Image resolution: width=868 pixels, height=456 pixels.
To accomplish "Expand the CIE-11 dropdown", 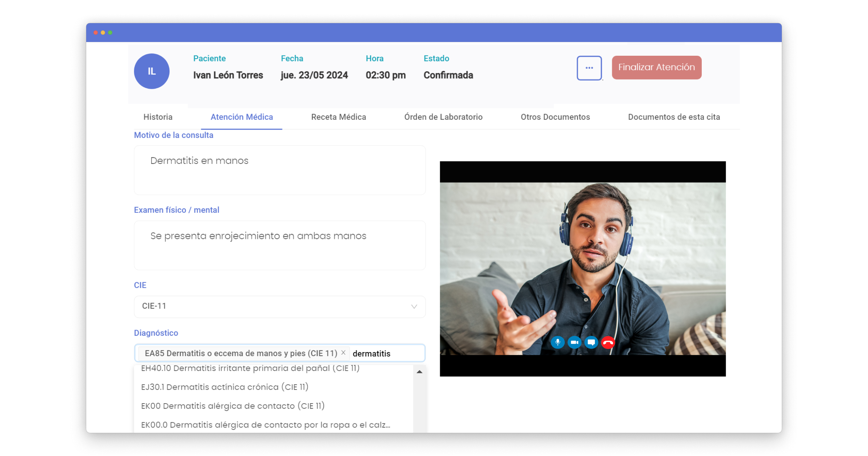I will pos(279,307).
